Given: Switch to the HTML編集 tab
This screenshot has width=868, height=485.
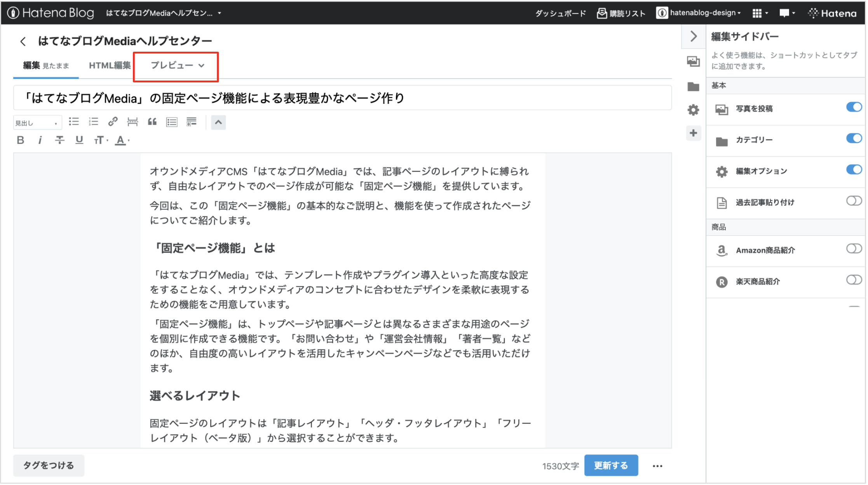Looking at the screenshot, I should point(110,65).
